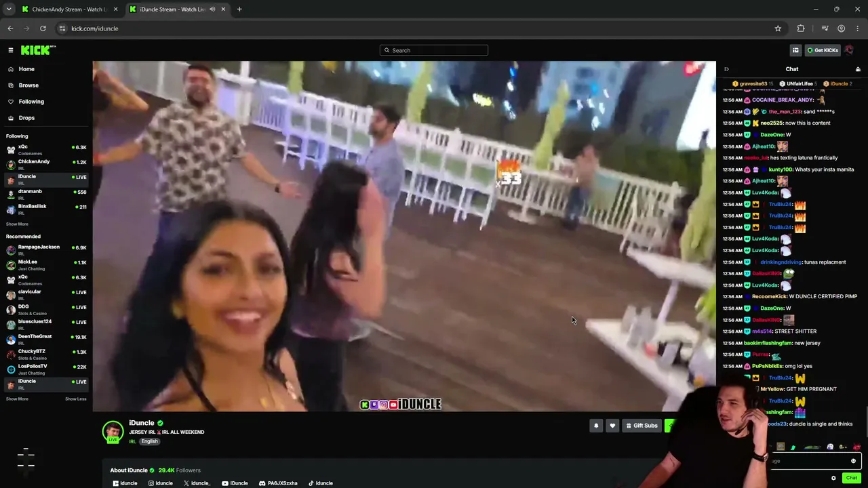Viewport: 868px width, 488px height.
Task: Click the browser back arrow
Action: tap(10, 28)
